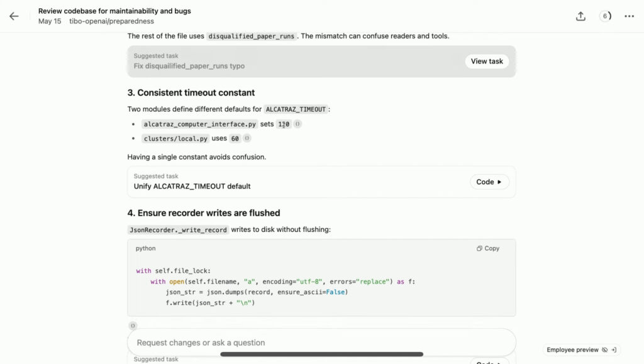Open the three-dot more options menu

629,16
